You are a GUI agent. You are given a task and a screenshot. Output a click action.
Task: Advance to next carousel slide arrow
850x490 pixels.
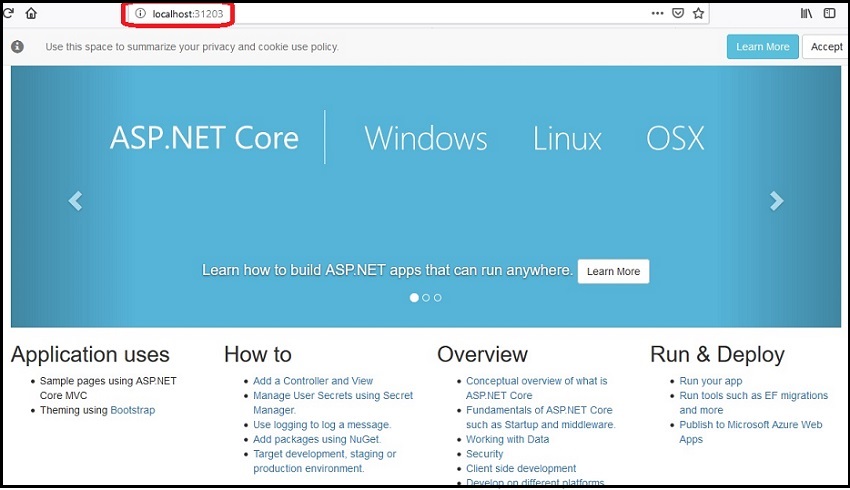pos(776,201)
